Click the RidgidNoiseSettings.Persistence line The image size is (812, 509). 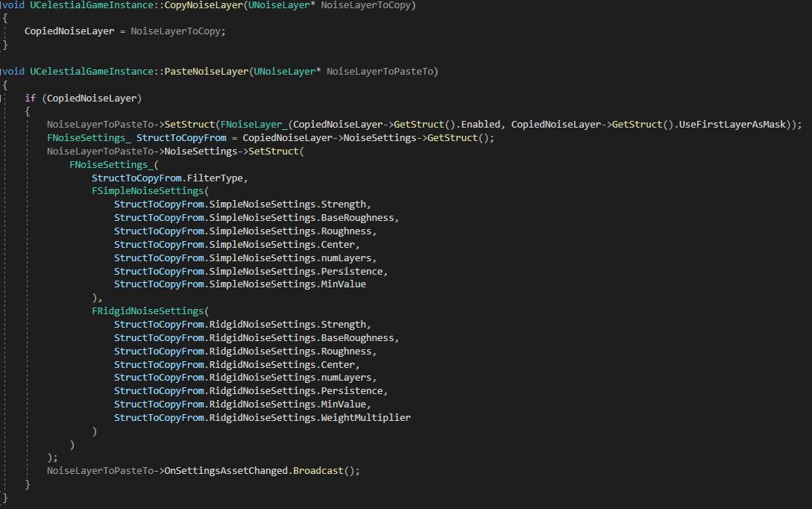[x=251, y=391]
